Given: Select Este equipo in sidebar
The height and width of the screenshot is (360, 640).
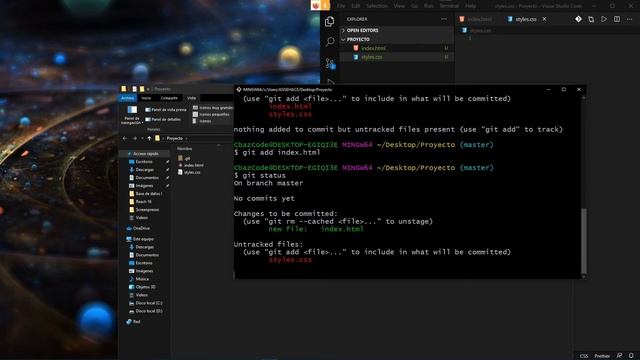Looking at the screenshot, I should coord(140,239).
